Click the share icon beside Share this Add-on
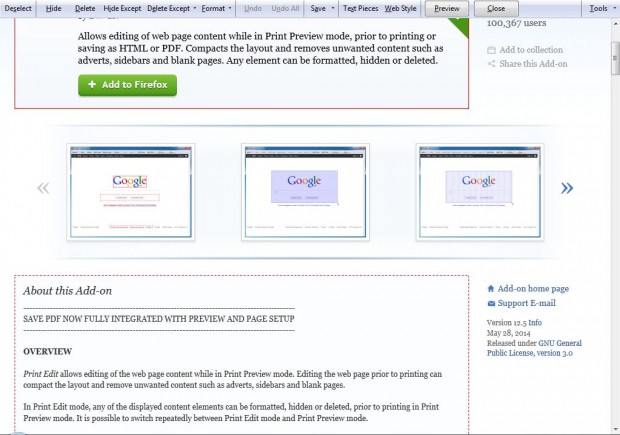Image resolution: width=620 pixels, height=435 pixels. [x=491, y=64]
